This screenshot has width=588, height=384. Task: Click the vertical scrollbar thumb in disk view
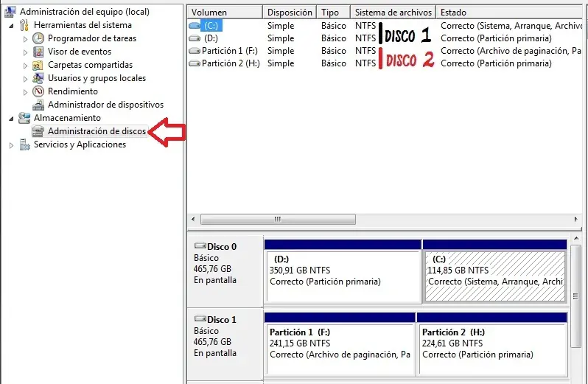pyautogui.click(x=576, y=296)
